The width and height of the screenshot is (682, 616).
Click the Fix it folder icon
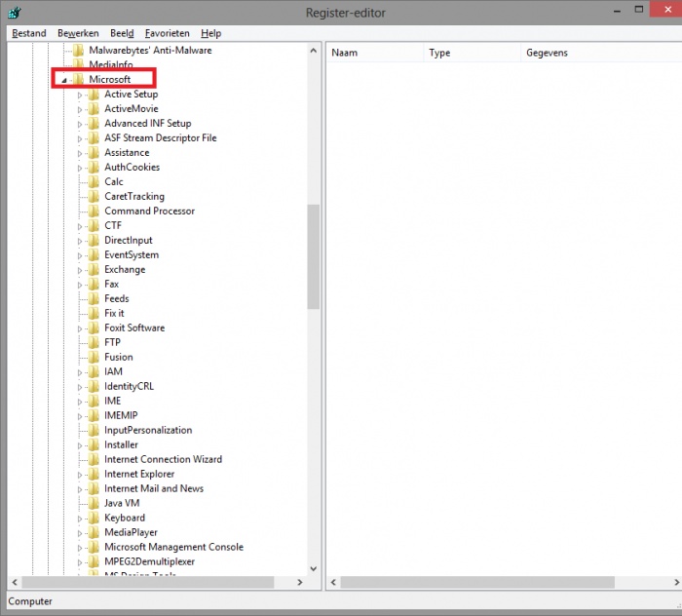tap(94, 313)
